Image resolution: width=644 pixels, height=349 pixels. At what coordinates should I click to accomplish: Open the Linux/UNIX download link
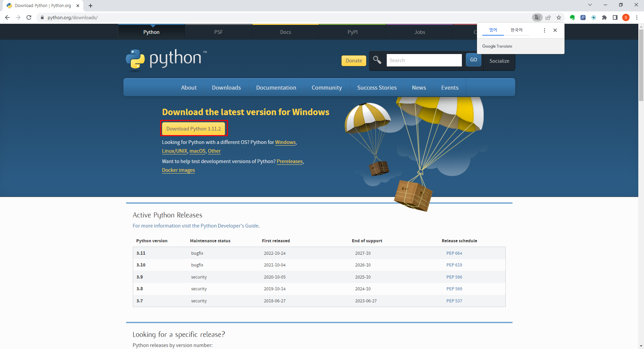pyautogui.click(x=174, y=151)
